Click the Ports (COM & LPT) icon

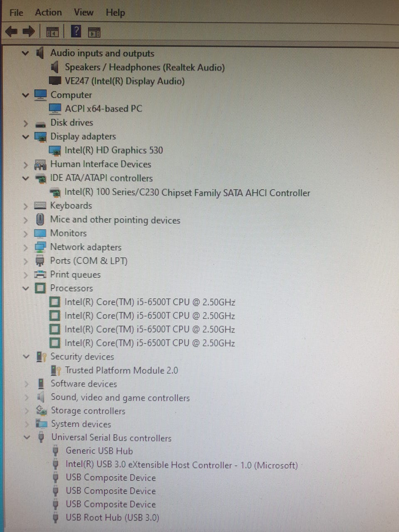pyautogui.click(x=40, y=261)
